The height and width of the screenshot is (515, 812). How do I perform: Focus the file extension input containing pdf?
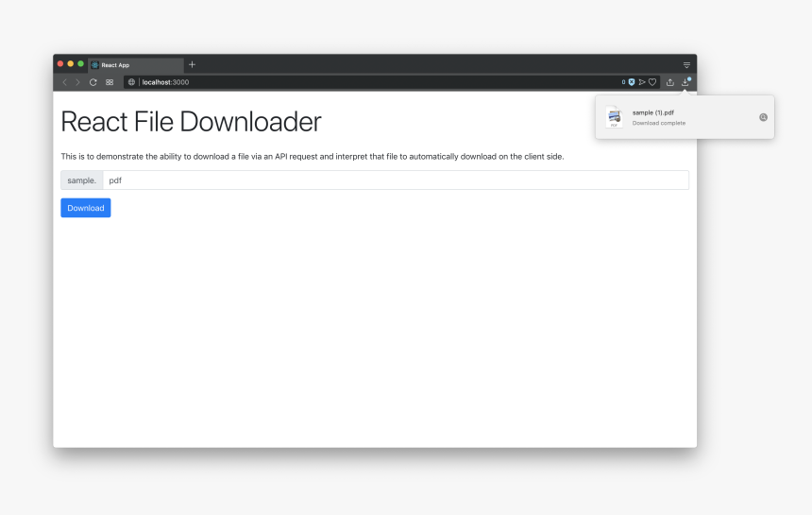(x=396, y=180)
